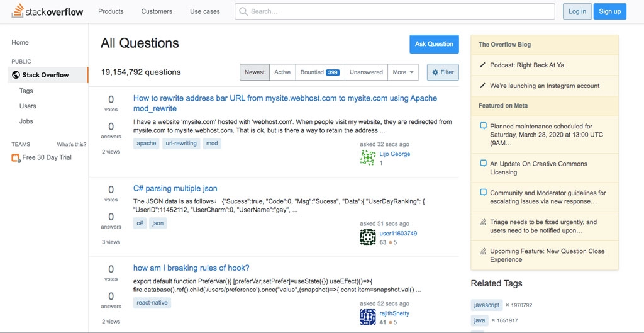Click user11603749's avatar
The height and width of the screenshot is (333, 644).
tap(367, 237)
